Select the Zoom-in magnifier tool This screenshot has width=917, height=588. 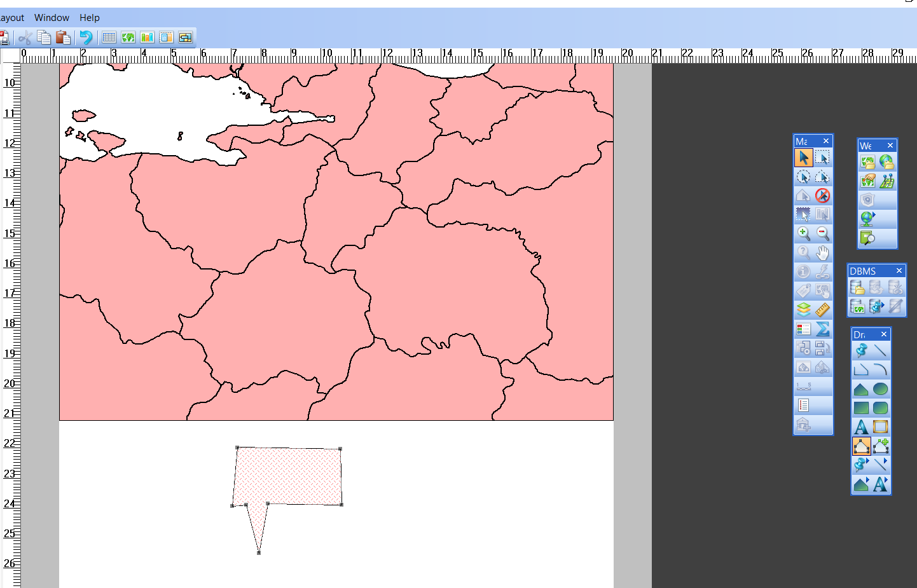click(x=804, y=233)
